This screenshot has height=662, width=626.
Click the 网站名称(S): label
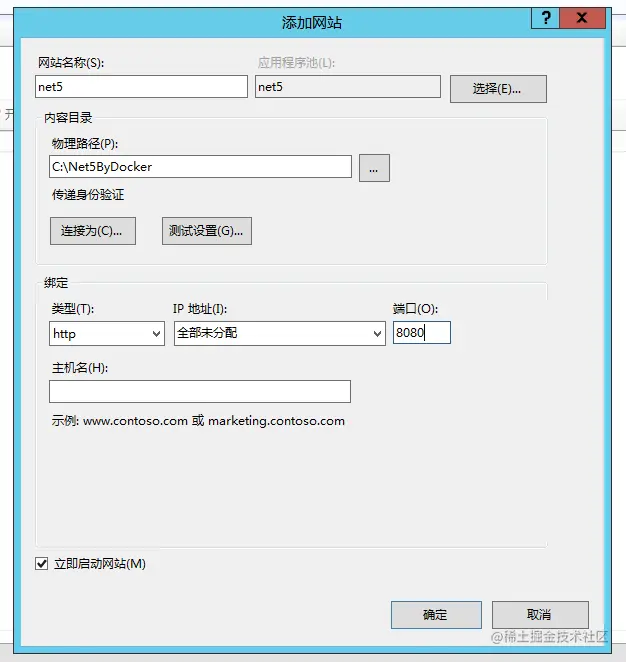tap(71, 63)
